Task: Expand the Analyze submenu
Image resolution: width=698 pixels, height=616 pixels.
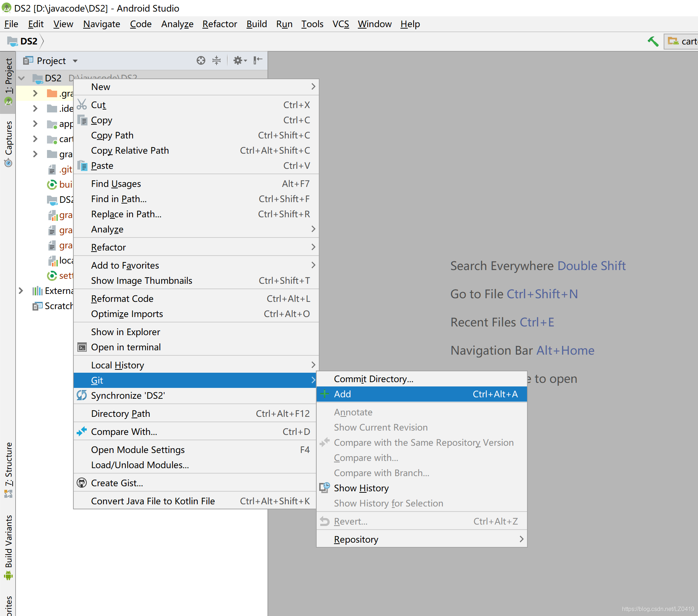Action: [x=196, y=229]
